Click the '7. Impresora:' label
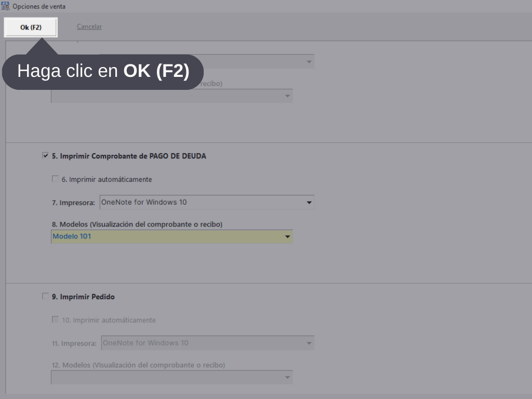The height and width of the screenshot is (399, 532). 73,203
